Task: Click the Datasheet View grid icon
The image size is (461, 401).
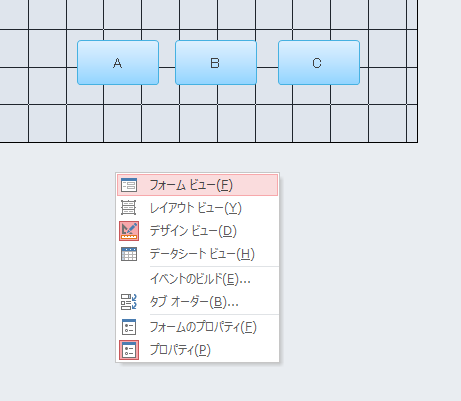Action: point(129,254)
